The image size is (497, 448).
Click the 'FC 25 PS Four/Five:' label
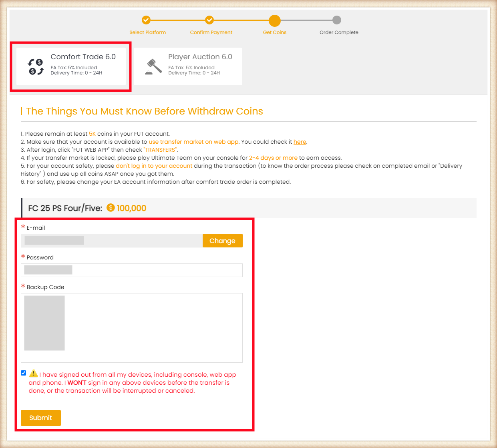[65, 208]
